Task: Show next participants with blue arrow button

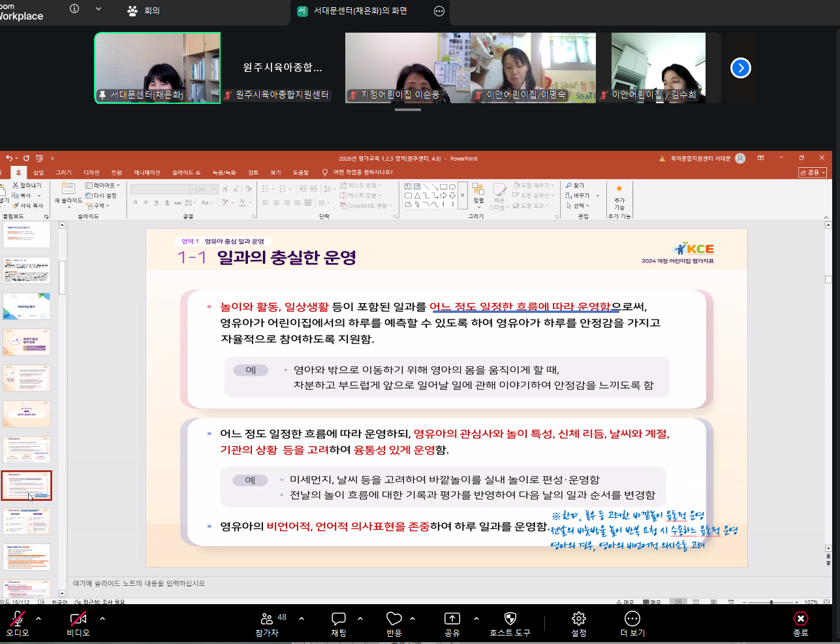Action: tap(740, 68)
